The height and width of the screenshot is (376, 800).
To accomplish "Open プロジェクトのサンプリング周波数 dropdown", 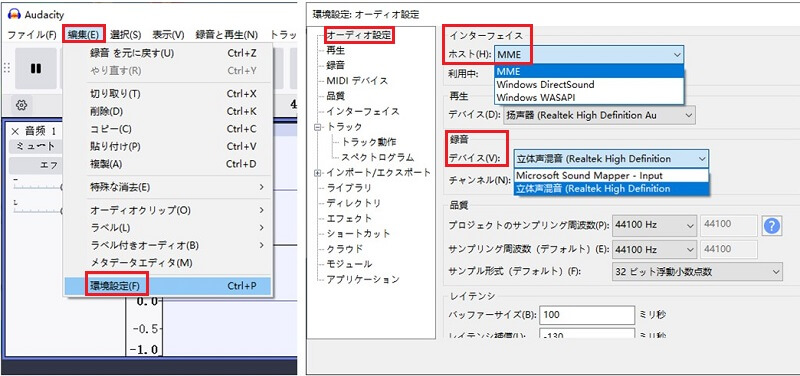I will (655, 224).
